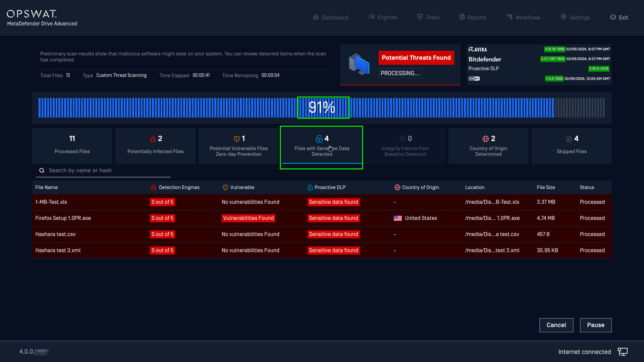This screenshot has width=644, height=362.
Task: Click the Proactive DLP column lock icon
Action: (x=310, y=187)
